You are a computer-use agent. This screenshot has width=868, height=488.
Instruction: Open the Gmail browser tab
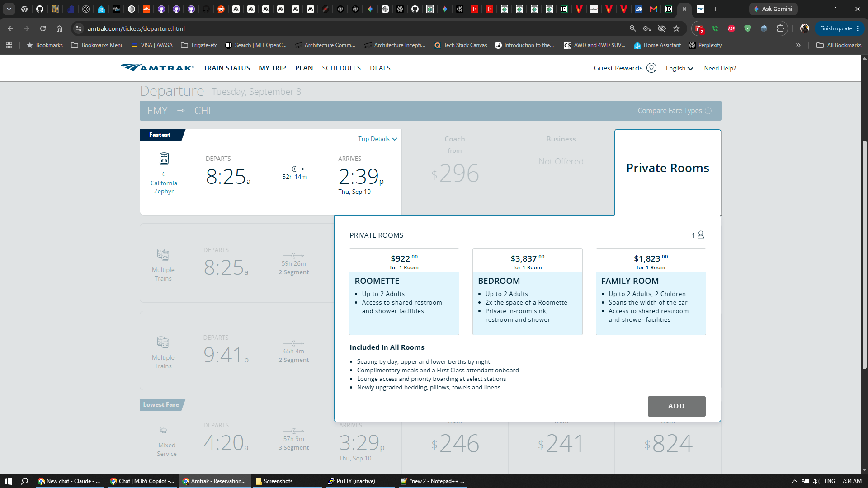[x=654, y=9]
